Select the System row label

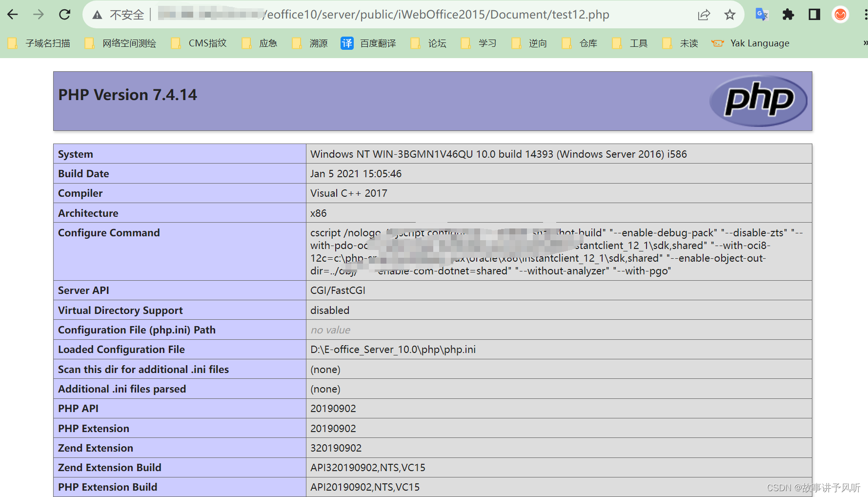(76, 154)
